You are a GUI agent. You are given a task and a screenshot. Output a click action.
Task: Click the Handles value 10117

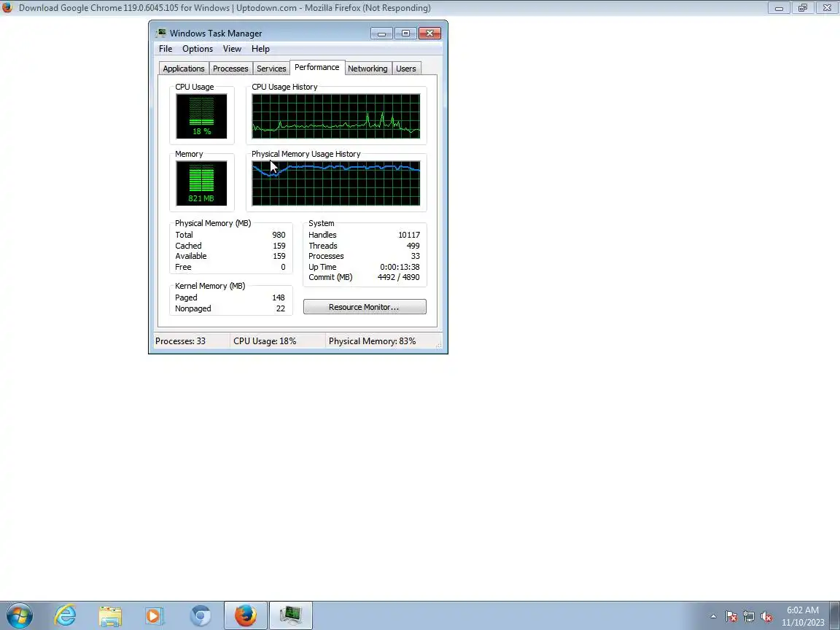pyautogui.click(x=409, y=235)
